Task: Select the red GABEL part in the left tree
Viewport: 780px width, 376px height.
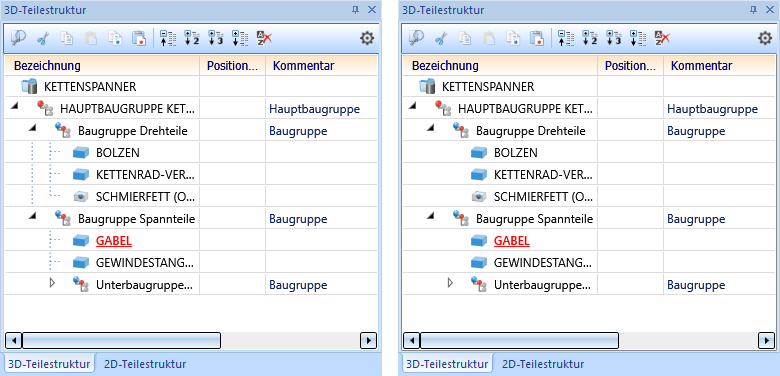Action: pyautogui.click(x=114, y=241)
